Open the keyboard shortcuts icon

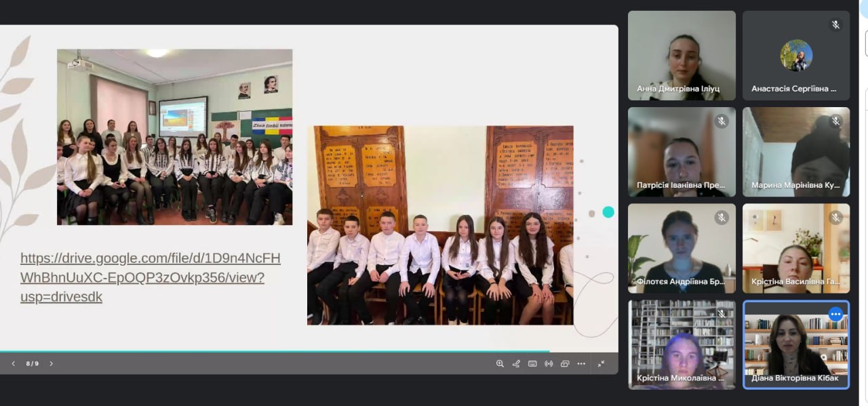click(532, 363)
